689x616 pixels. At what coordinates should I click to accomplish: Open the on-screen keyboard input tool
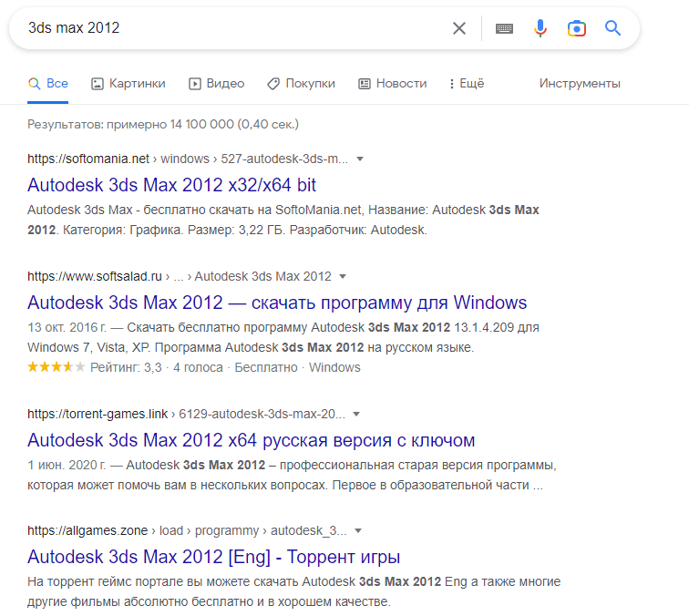(504, 28)
